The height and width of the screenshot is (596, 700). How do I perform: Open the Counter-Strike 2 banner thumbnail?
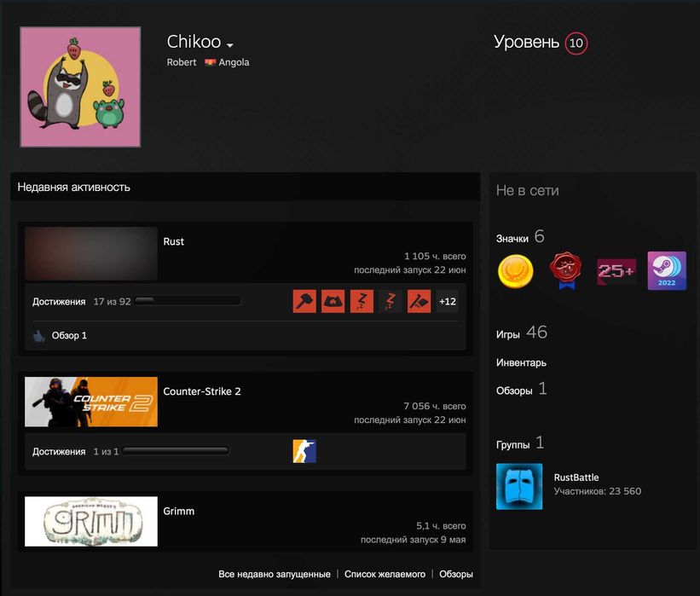point(91,402)
